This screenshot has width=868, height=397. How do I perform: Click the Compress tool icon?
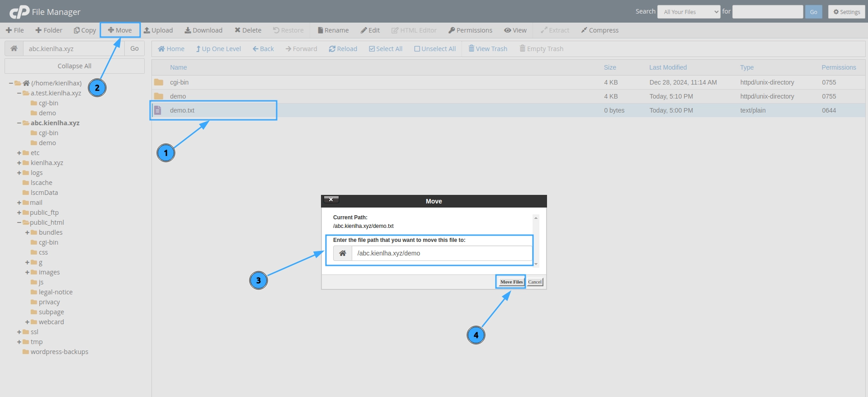pos(584,30)
